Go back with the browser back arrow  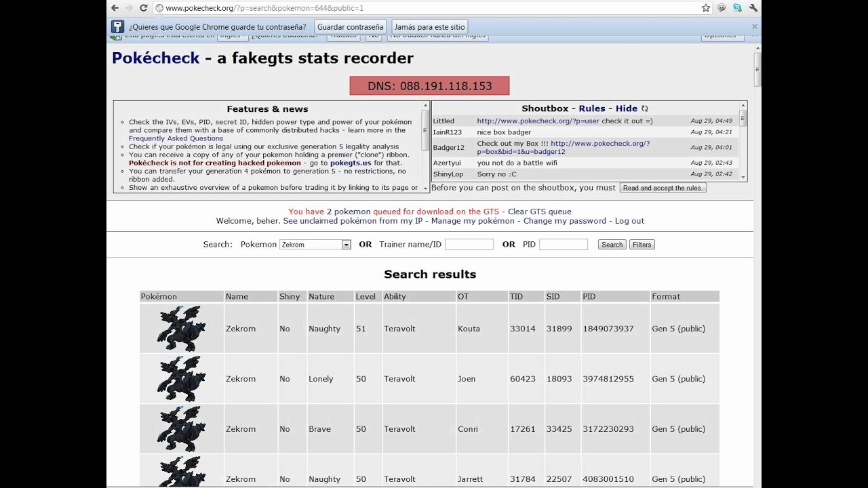[115, 8]
